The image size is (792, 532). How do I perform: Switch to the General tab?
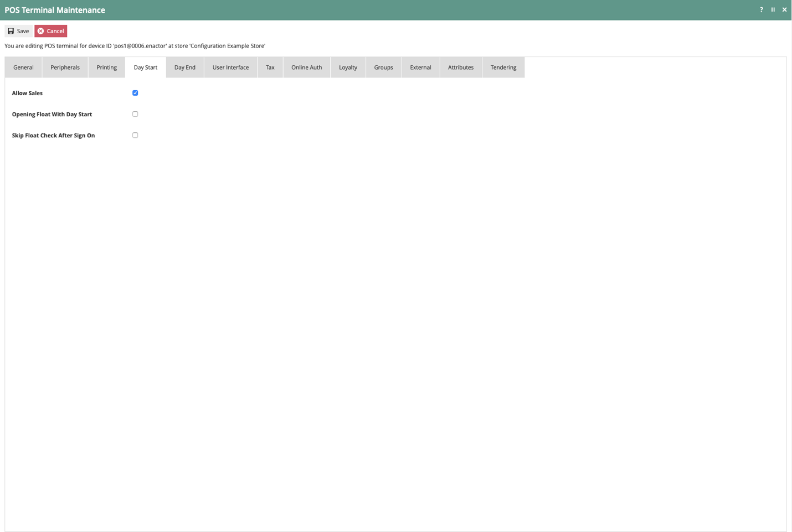23,68
